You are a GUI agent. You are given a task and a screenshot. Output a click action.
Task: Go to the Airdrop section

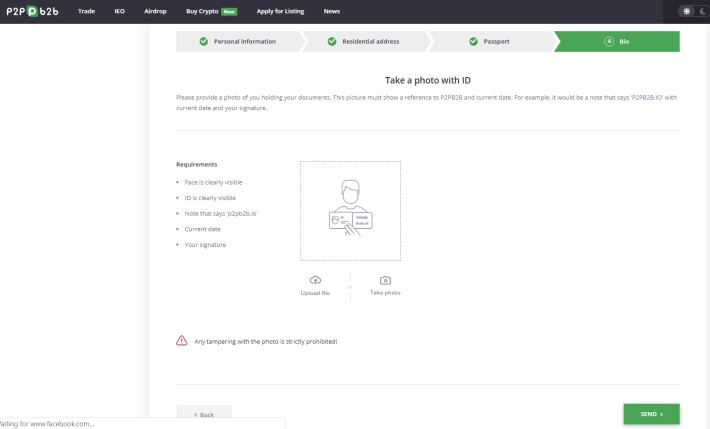pyautogui.click(x=155, y=11)
